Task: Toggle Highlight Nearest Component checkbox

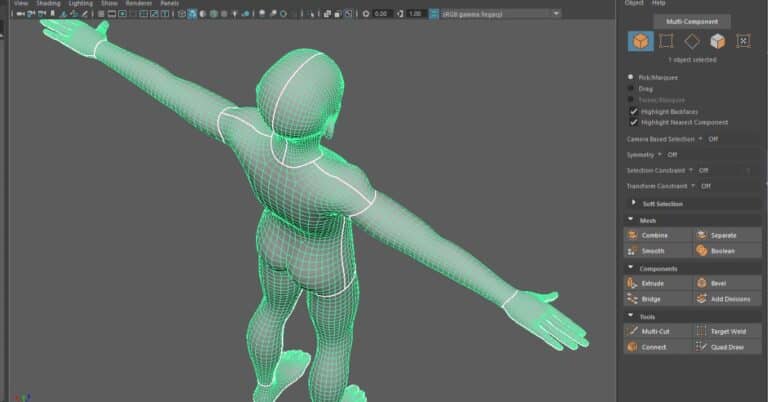Action: pyautogui.click(x=633, y=122)
